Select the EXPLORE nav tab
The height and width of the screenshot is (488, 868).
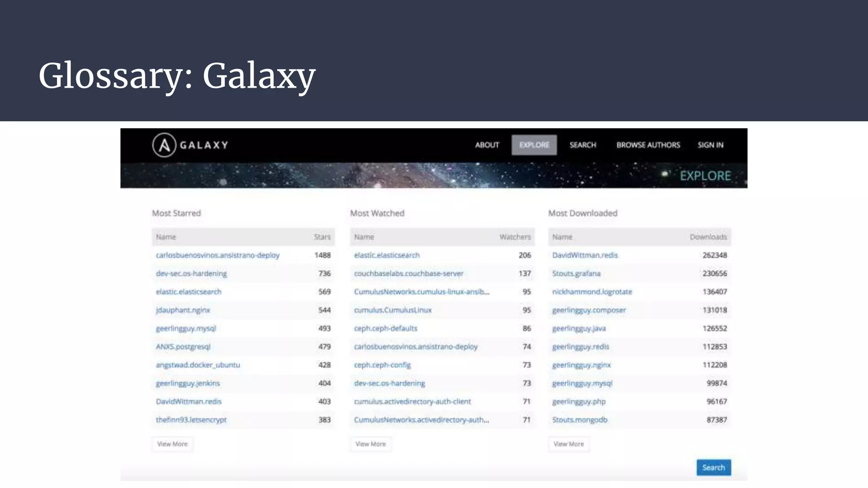tap(534, 145)
